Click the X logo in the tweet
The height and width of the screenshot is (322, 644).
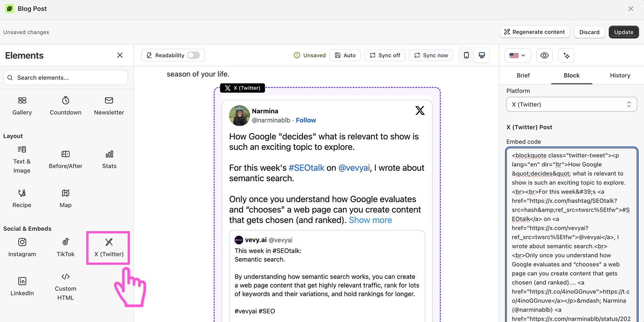pos(420,110)
